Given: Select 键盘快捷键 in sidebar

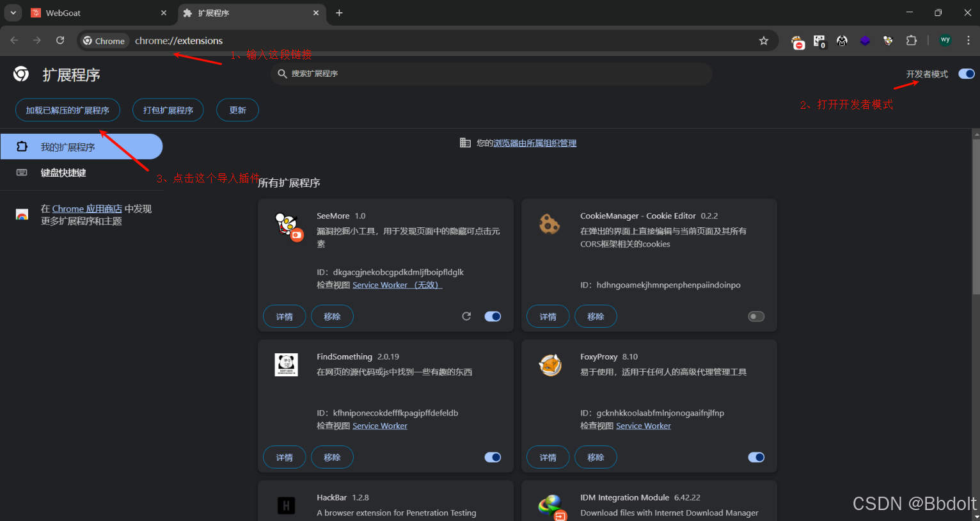Looking at the screenshot, I should coord(81,172).
